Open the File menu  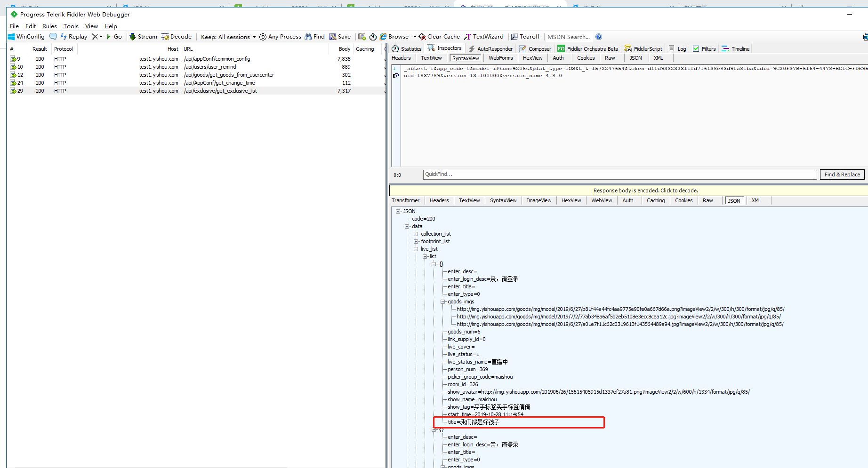pos(14,26)
